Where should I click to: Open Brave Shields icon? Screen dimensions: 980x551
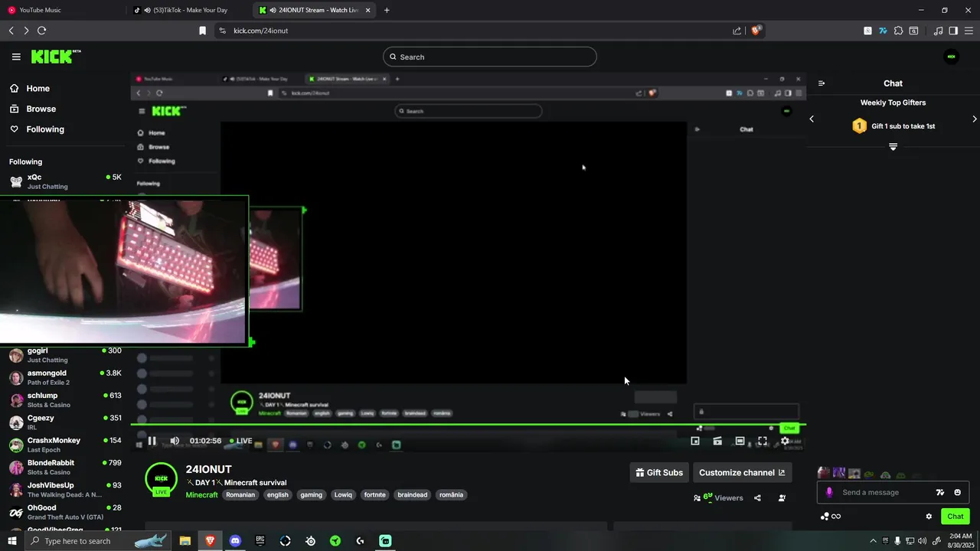point(756,31)
